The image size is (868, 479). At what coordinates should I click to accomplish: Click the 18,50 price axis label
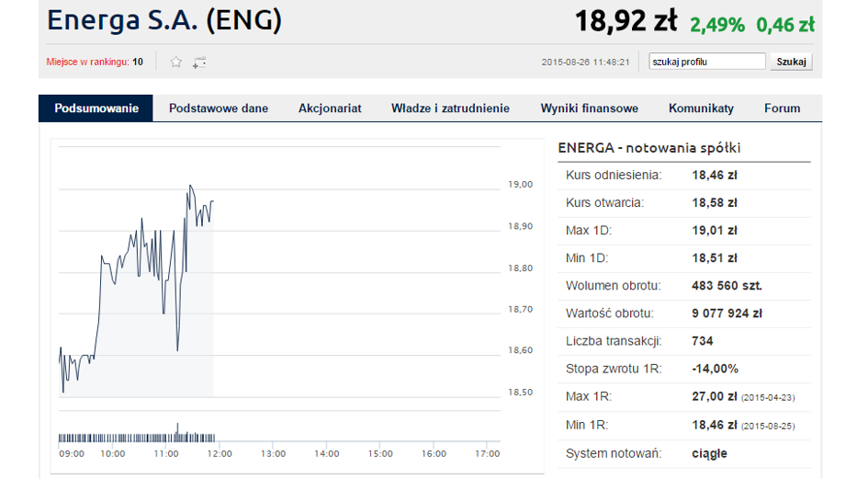pos(521,393)
